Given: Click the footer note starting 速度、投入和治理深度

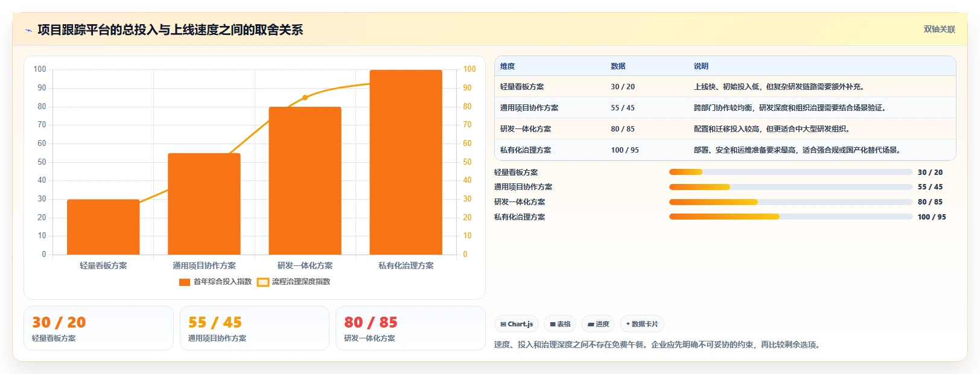Looking at the screenshot, I should [657, 345].
